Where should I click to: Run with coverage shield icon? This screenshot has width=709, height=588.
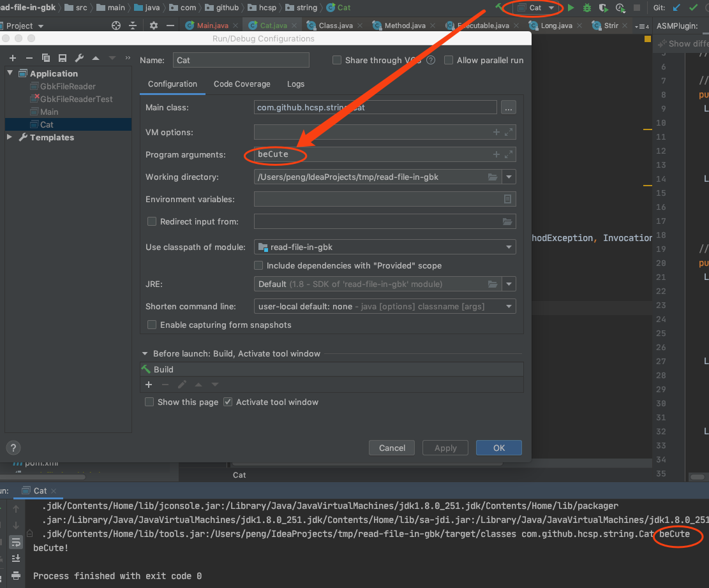coord(603,8)
